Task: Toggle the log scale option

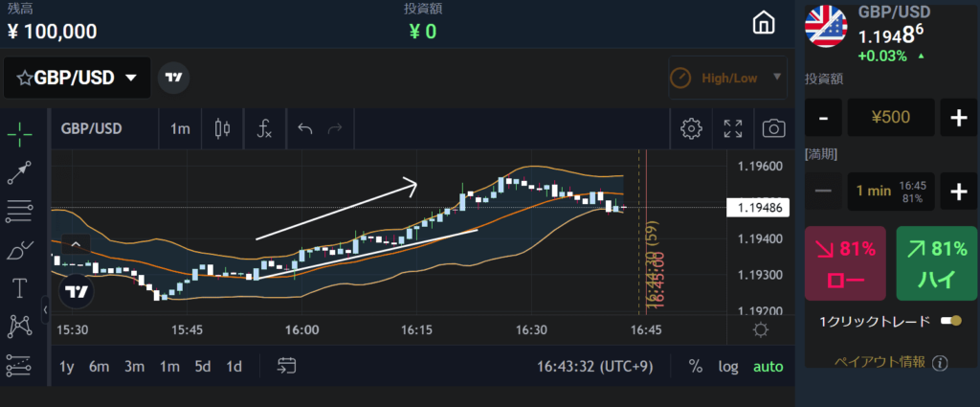Action: [x=729, y=366]
